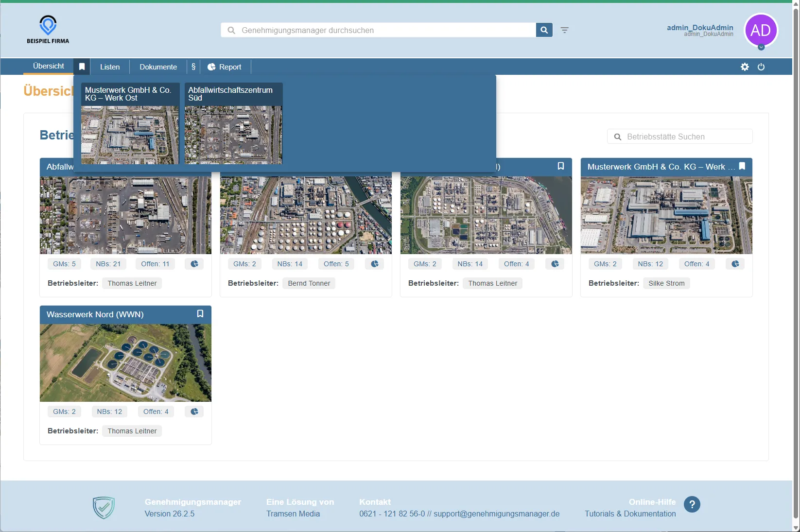Screen dimensions: 800x532
Task: Click the Tramsen Media link
Action: click(293, 514)
